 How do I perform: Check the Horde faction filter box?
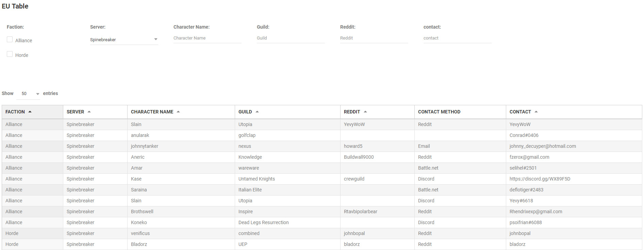coord(10,54)
